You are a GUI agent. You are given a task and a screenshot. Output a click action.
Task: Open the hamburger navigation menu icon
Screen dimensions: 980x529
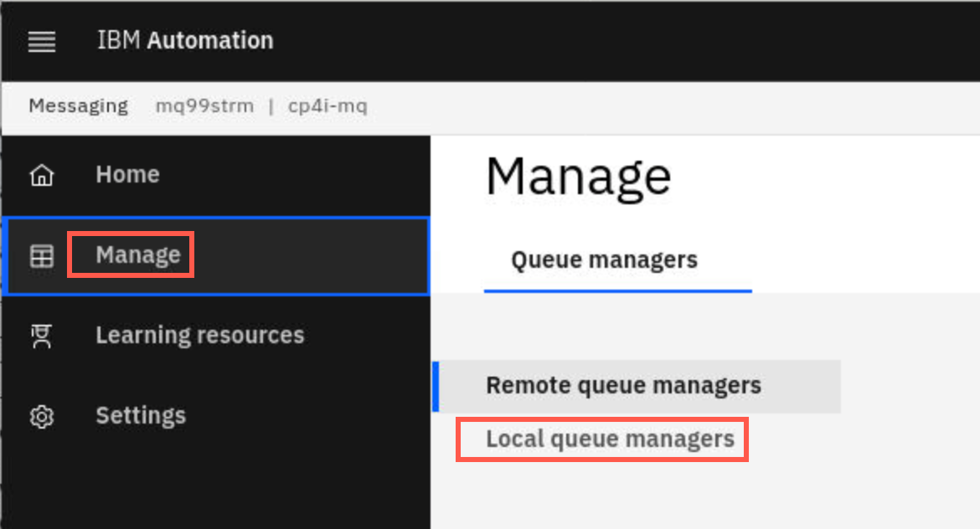pyautogui.click(x=42, y=41)
